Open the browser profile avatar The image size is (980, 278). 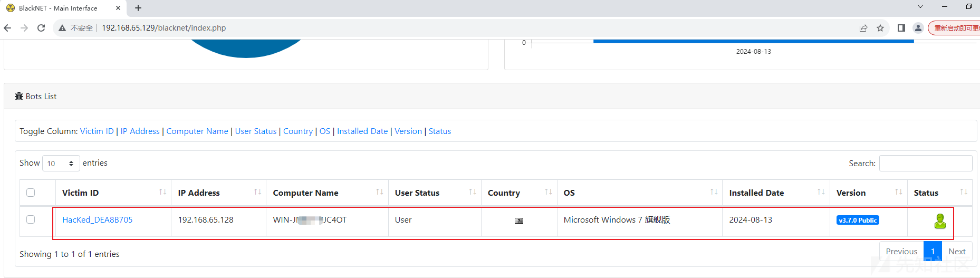[x=918, y=28]
